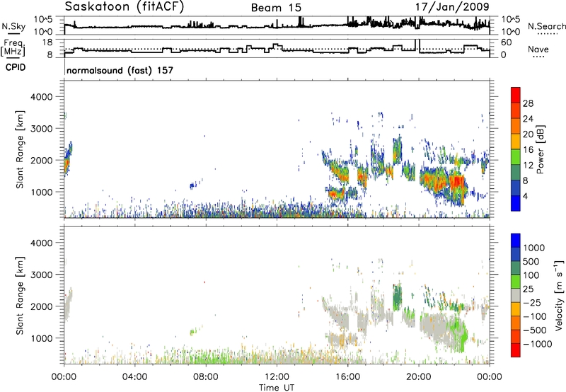Click the dotted N.Search line sample
The height and width of the screenshot is (392, 566).
point(548,34)
